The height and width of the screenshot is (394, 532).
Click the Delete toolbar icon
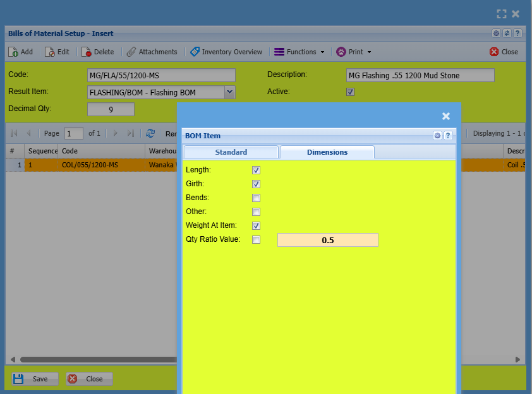tap(87, 52)
